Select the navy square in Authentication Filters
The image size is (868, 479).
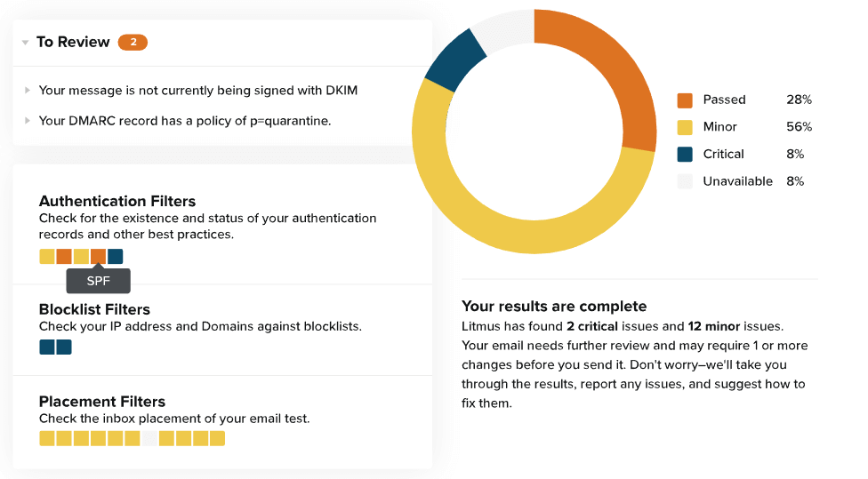[x=116, y=257]
